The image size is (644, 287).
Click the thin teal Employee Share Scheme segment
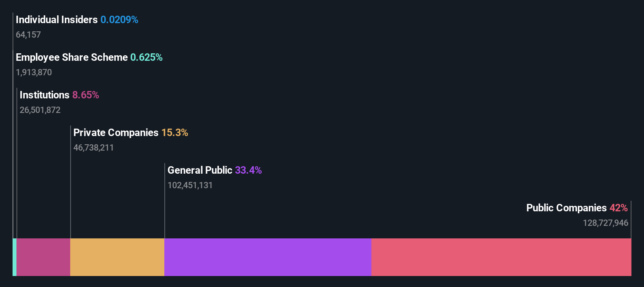click(15, 257)
